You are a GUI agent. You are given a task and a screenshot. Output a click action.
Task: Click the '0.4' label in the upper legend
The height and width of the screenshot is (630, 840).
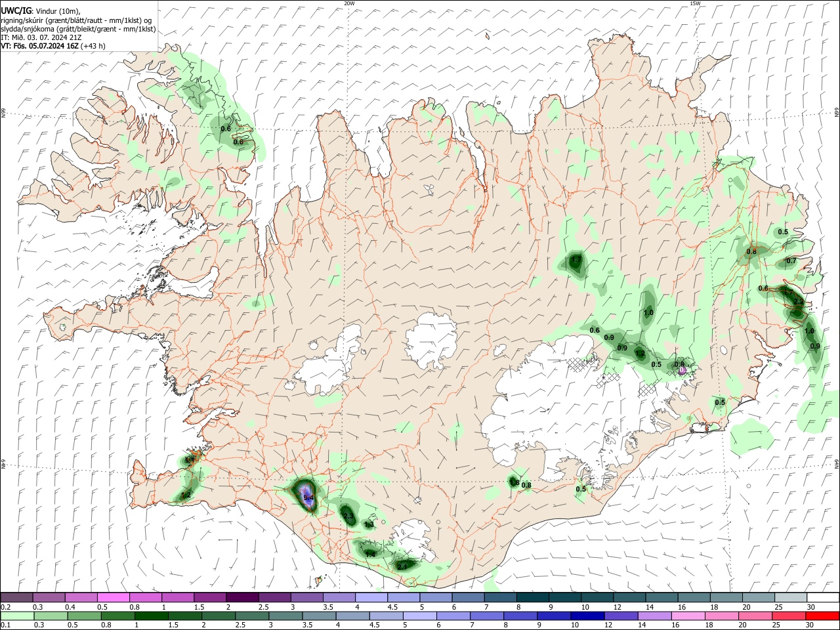[x=70, y=607]
